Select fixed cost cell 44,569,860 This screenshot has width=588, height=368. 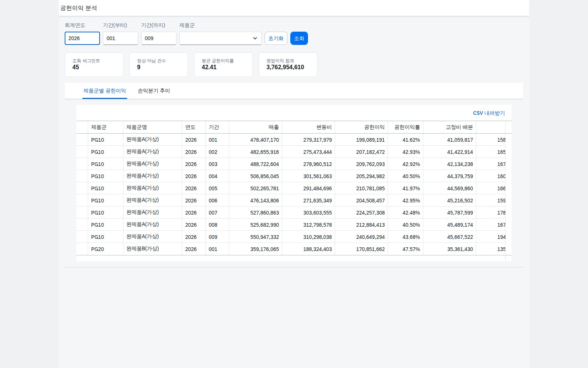(x=450, y=188)
